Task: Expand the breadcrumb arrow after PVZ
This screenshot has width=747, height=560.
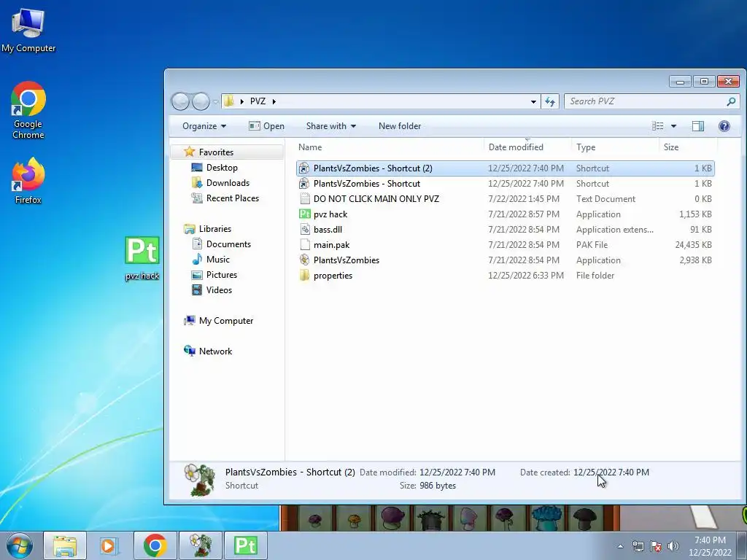Action: click(x=274, y=101)
